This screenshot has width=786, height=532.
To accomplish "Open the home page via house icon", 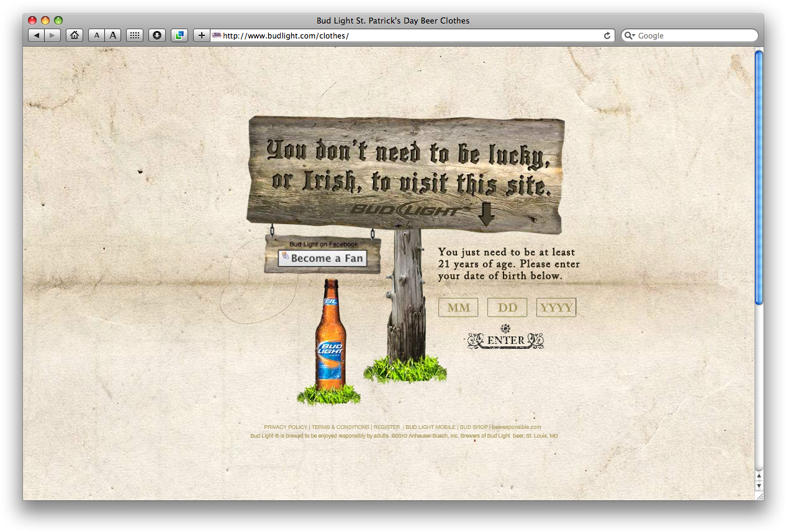I will 75,35.
